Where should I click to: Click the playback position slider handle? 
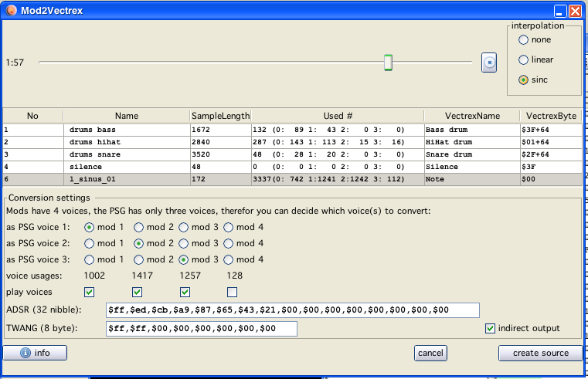(x=389, y=63)
